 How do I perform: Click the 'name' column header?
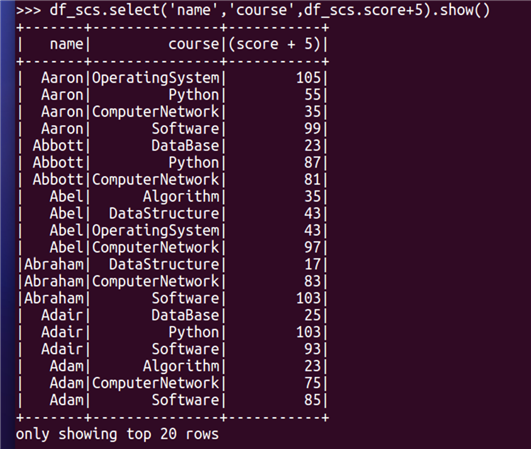click(x=66, y=44)
